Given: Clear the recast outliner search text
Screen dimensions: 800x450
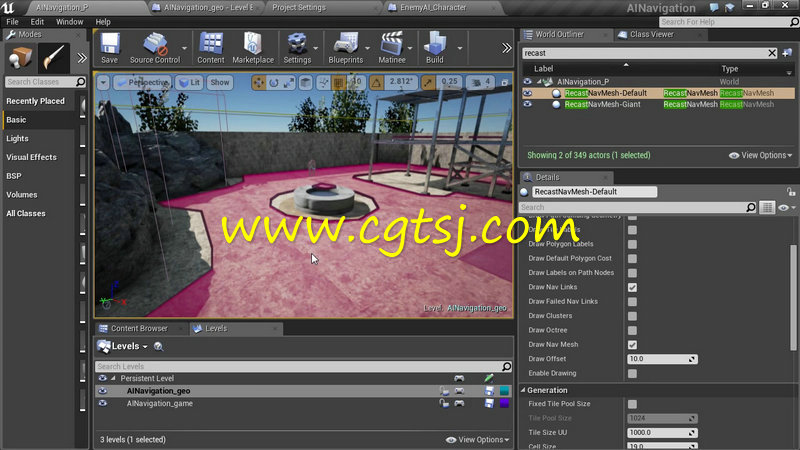Looking at the screenshot, I should 772,53.
